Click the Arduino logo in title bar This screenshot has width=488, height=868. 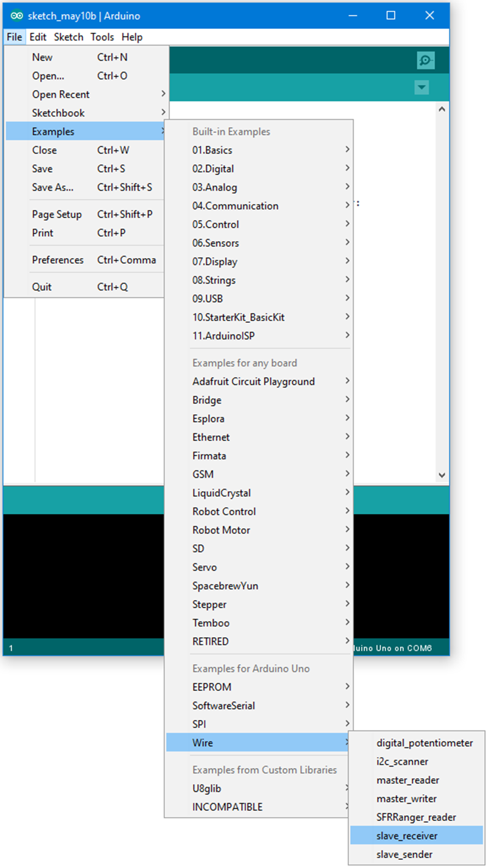pos(17,16)
